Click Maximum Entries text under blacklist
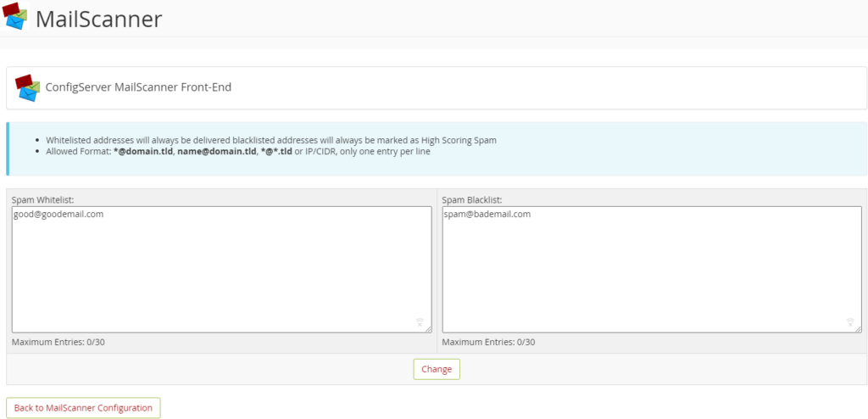868x419 pixels. click(x=489, y=342)
